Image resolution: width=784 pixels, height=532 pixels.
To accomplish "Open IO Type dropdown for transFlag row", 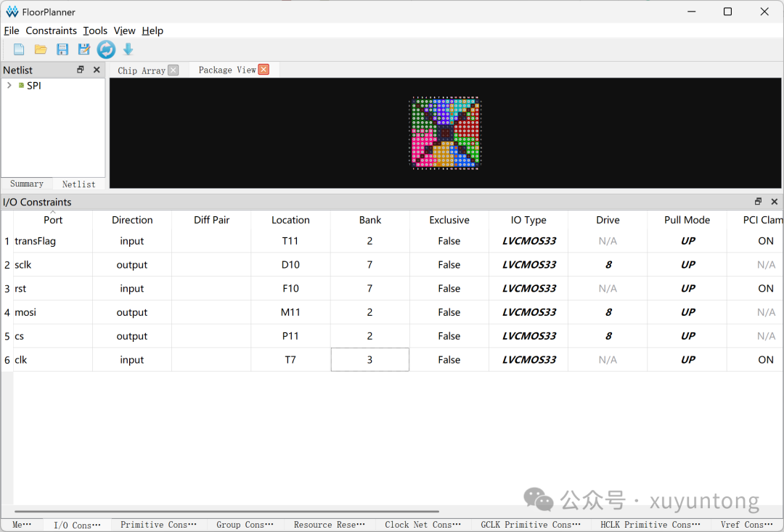I will [528, 241].
